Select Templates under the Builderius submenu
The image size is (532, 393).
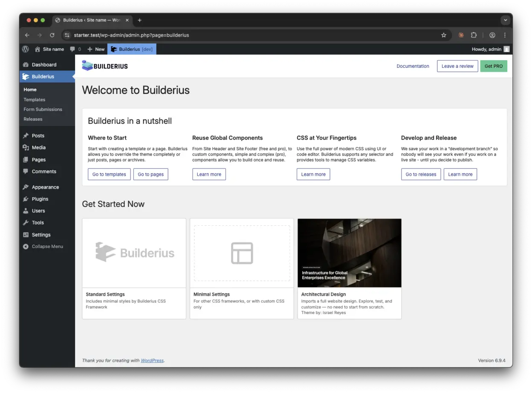pos(35,99)
